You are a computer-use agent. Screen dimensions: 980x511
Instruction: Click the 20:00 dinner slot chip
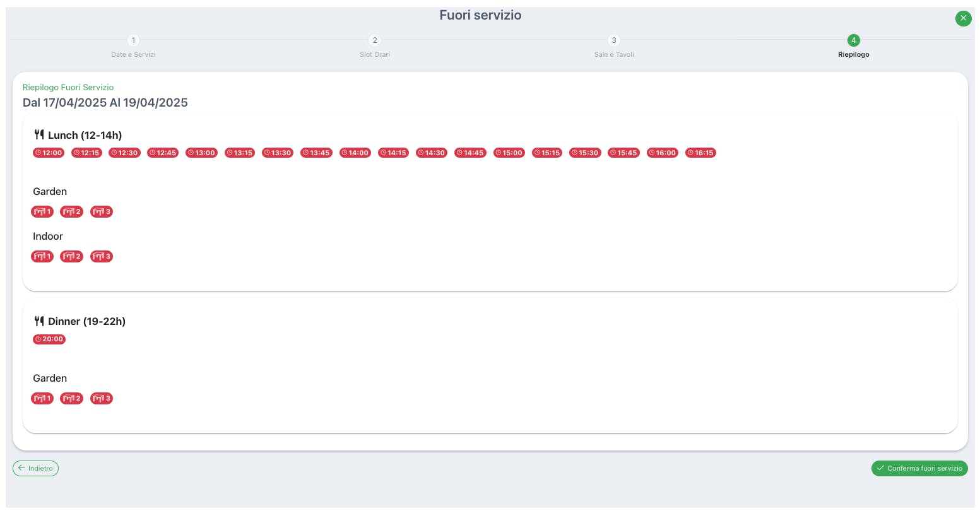click(49, 339)
